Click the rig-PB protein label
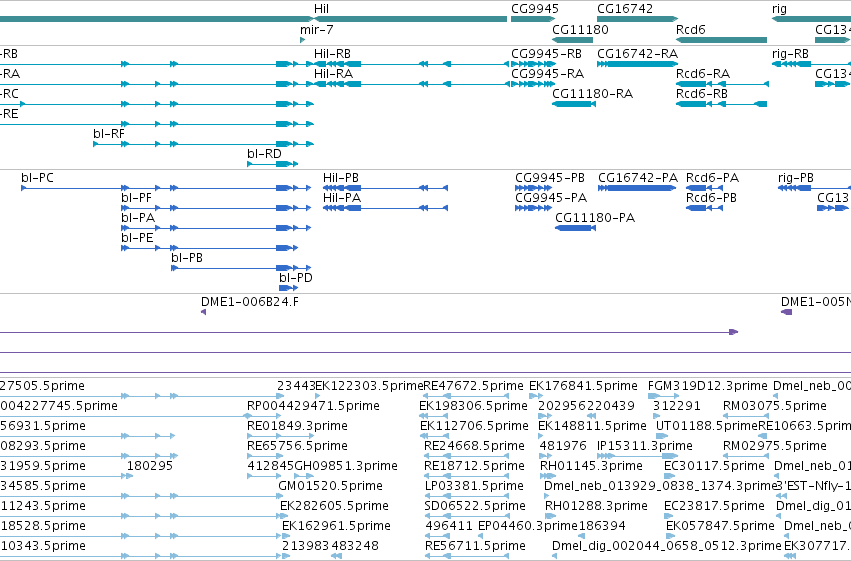Image resolution: width=851 pixels, height=561 pixels. 796,178
